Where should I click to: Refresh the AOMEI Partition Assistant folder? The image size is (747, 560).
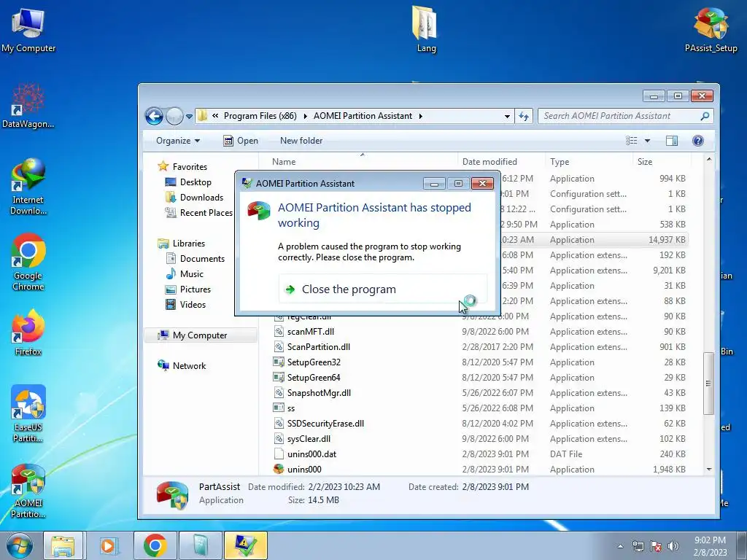coord(524,116)
